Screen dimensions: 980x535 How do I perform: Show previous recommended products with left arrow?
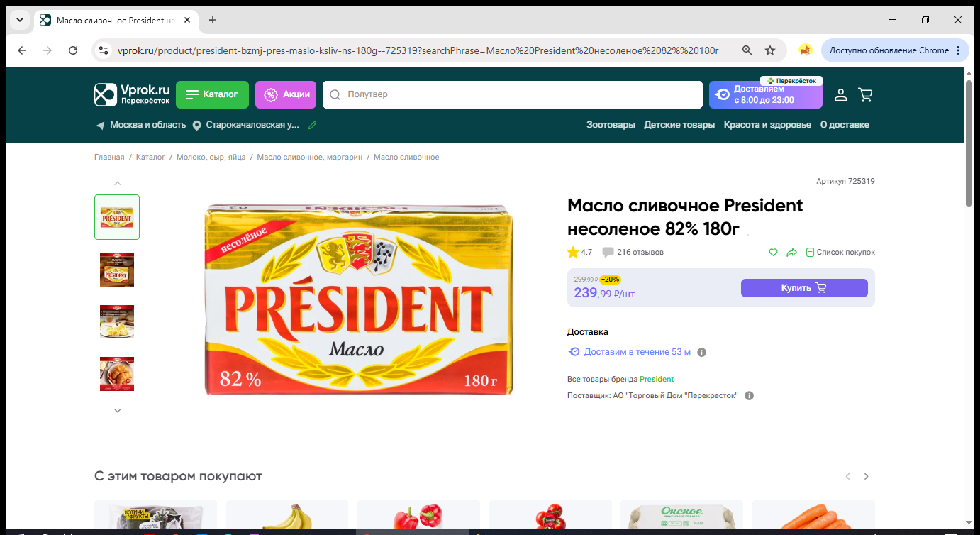[847, 476]
